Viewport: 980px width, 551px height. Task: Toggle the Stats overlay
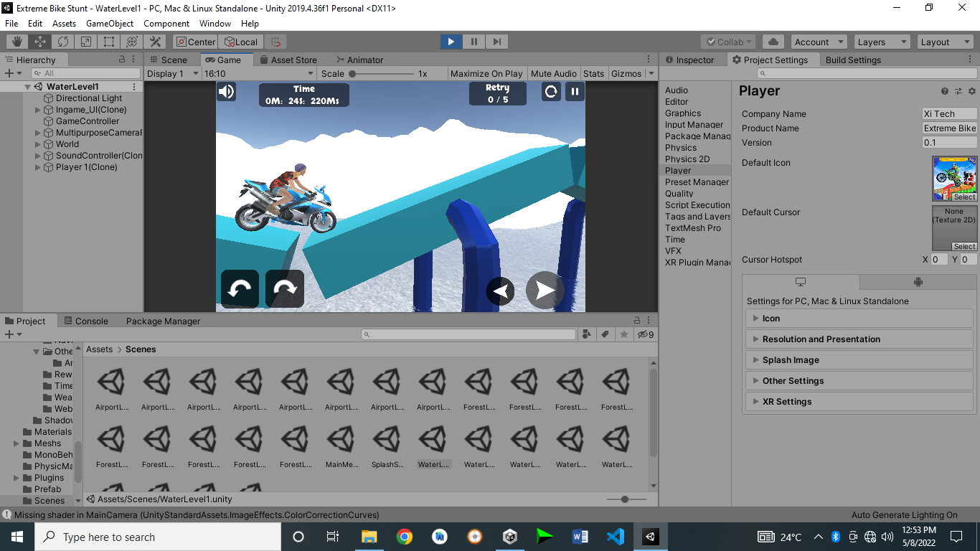click(x=594, y=72)
